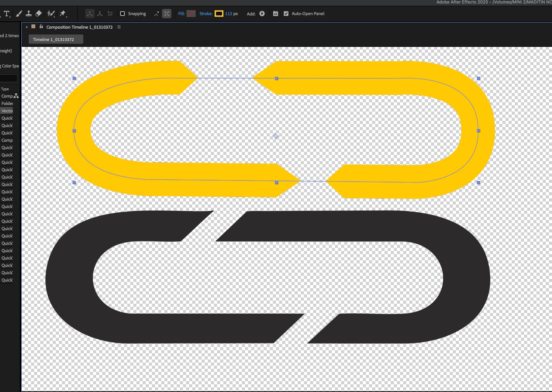This screenshot has width=552, height=392.
Task: Select the Folder row in Project panel
Action: pos(7,103)
